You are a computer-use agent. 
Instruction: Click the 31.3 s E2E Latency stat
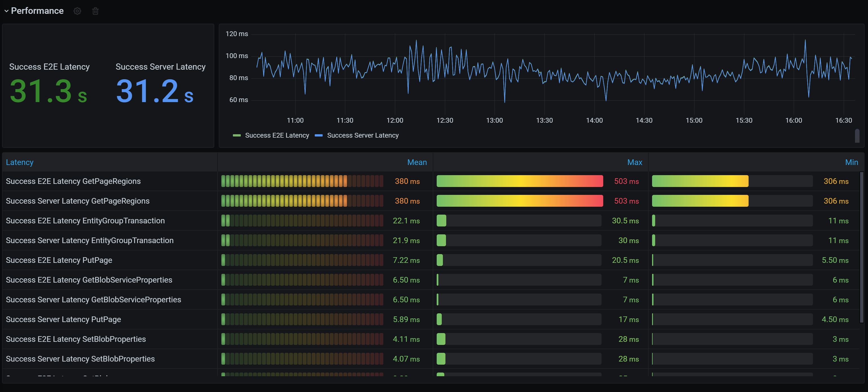click(48, 91)
